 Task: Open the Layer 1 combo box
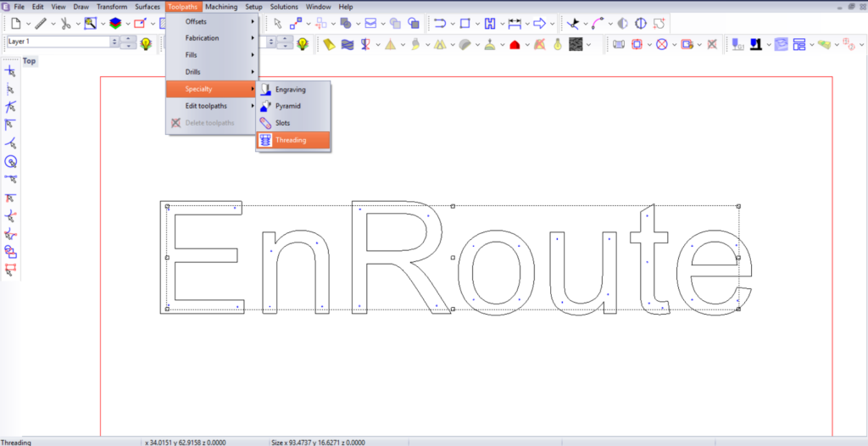click(63, 42)
